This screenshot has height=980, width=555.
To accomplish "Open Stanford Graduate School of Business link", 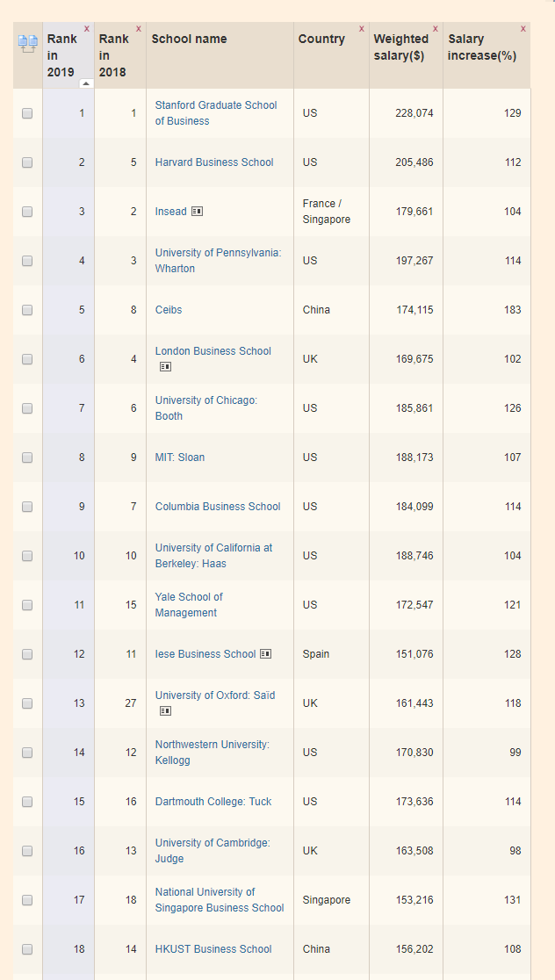I will click(x=216, y=113).
